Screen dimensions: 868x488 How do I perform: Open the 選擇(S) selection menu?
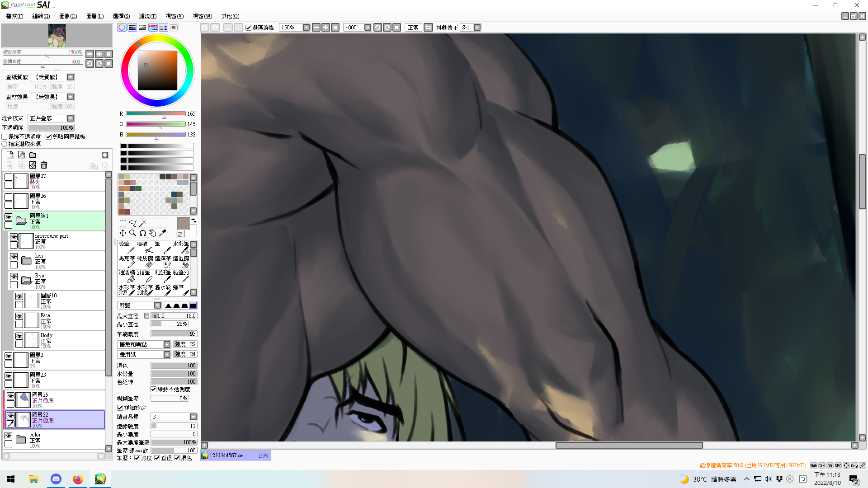121,16
